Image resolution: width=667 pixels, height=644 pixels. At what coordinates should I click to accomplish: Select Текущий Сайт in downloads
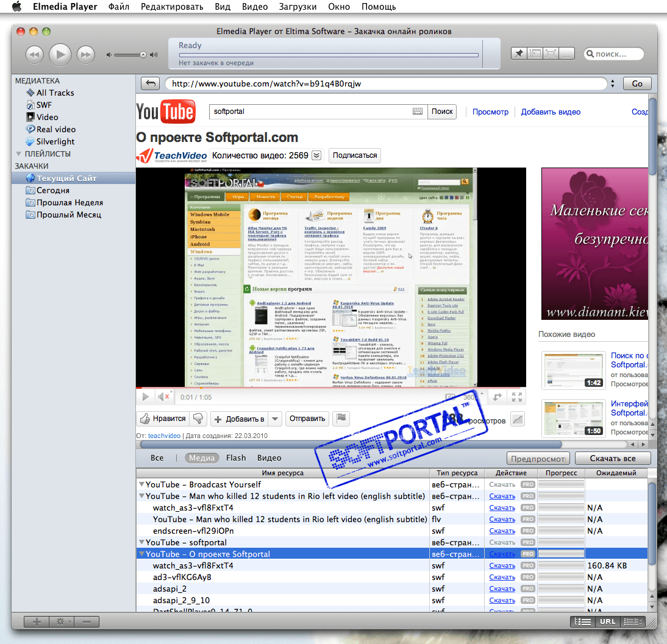(74, 178)
